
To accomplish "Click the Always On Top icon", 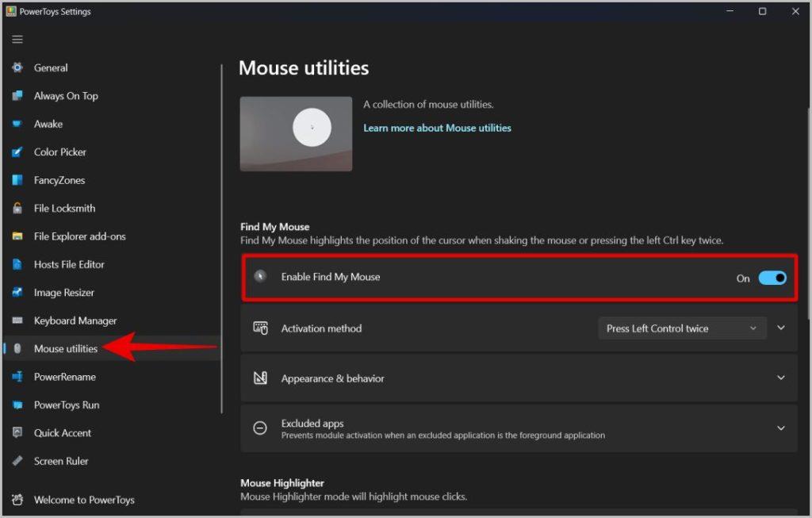I will click(17, 96).
